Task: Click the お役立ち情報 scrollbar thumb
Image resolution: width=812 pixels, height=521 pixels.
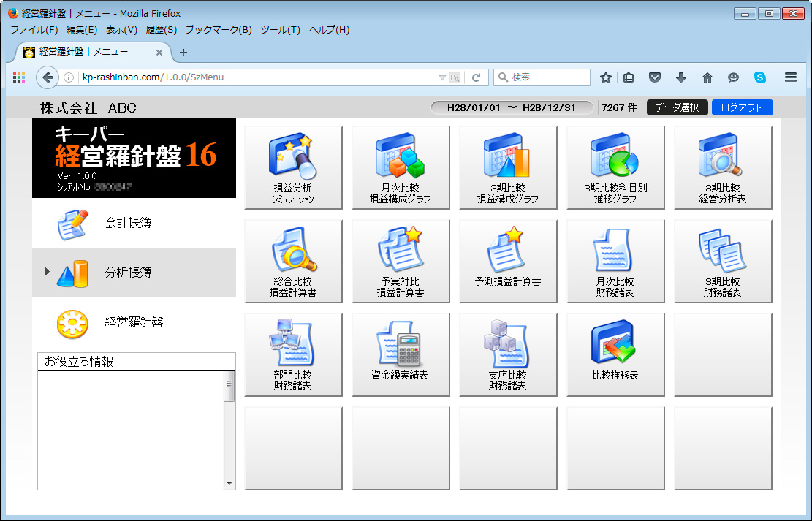Action: click(229, 387)
